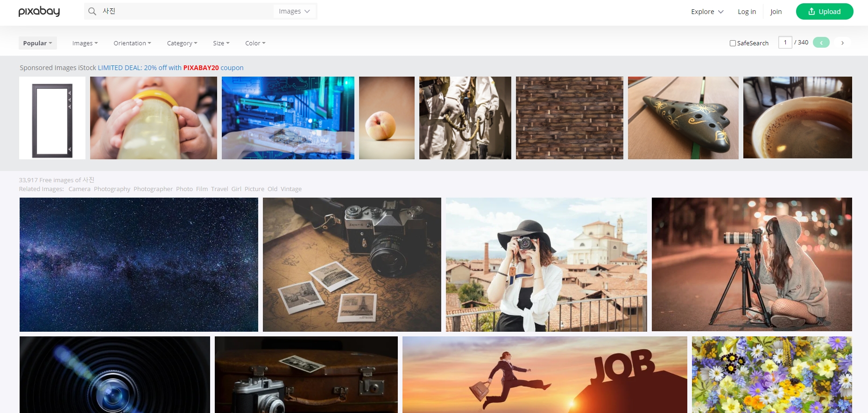Open sponsored blue circuit board image

click(288, 118)
